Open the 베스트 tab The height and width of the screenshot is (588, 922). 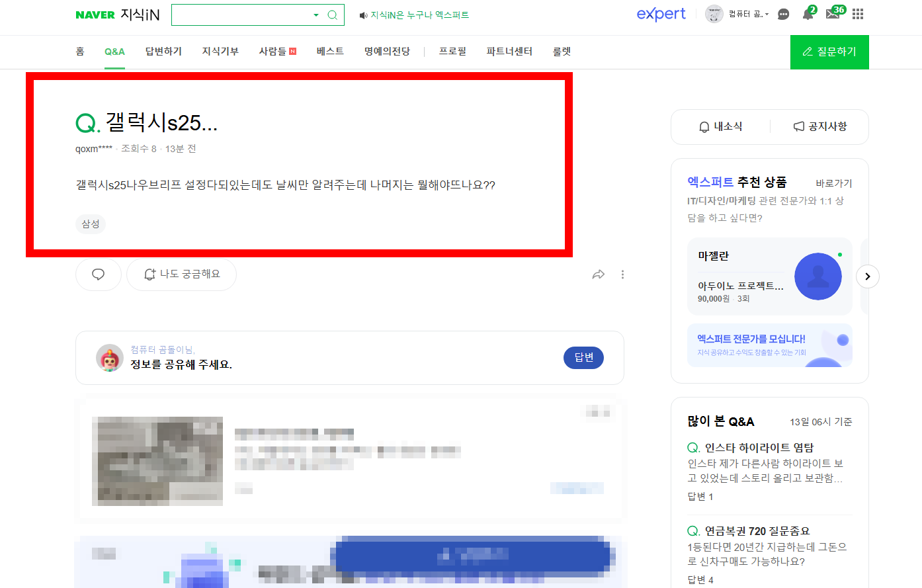click(x=330, y=51)
